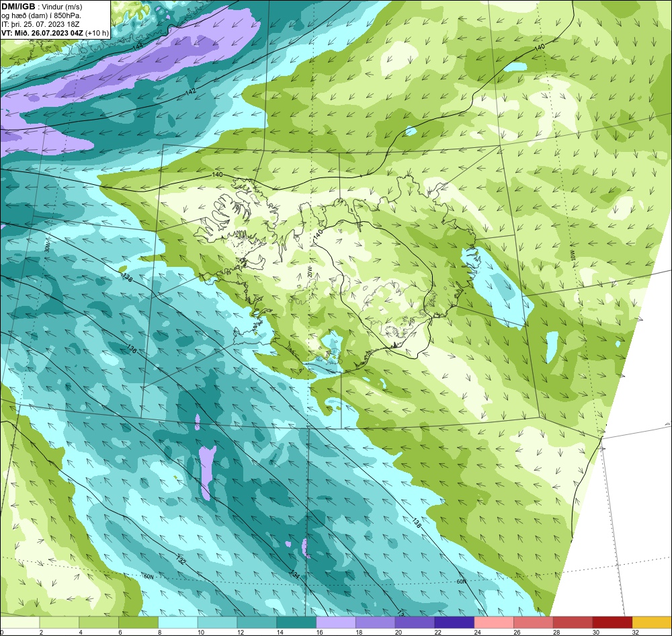Click the 'VT: Mið. 26.07.2023 04Z (+10 h)' line
This screenshot has height=636, width=672.
(55, 32)
